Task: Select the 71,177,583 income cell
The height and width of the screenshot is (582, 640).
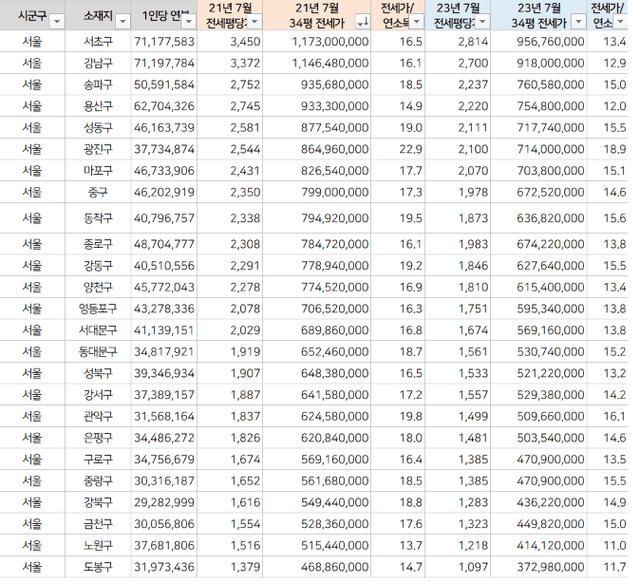Action: pyautogui.click(x=164, y=42)
